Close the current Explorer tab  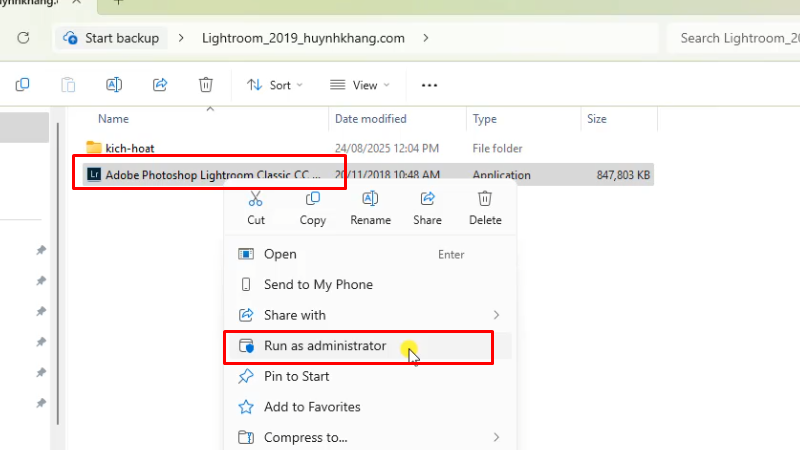[77, 2]
